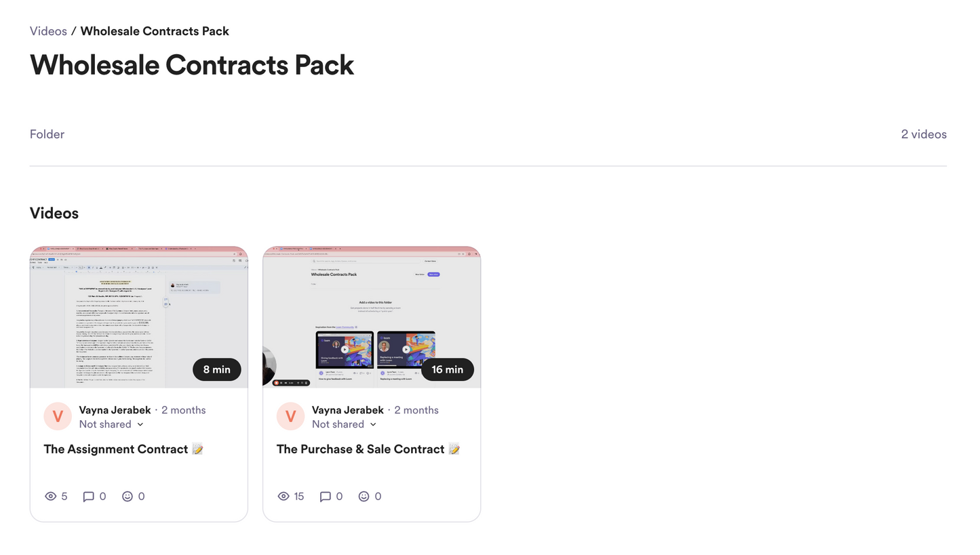Open The Assignment Contract video title
This screenshot has height=555, width=980.
click(123, 449)
